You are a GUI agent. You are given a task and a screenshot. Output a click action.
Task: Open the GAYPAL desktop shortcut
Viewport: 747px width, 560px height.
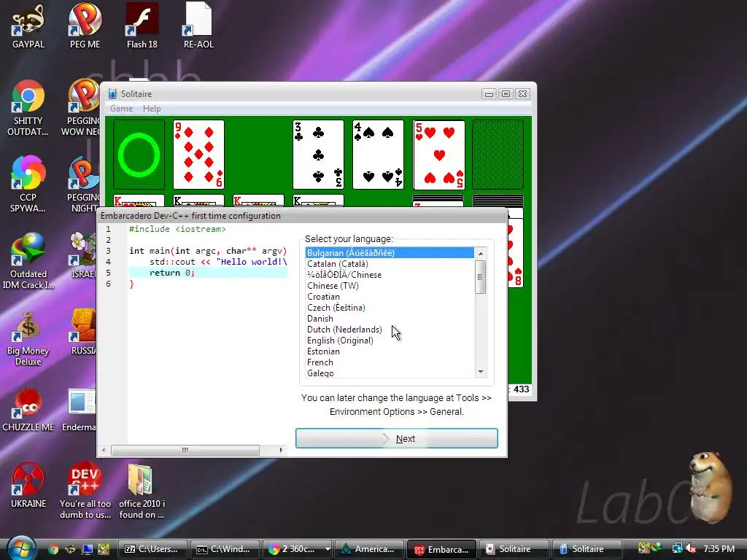tap(28, 26)
